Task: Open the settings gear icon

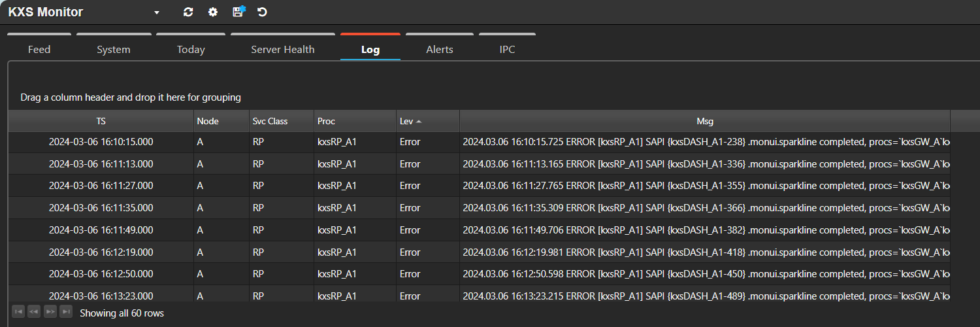Action: pyautogui.click(x=213, y=12)
